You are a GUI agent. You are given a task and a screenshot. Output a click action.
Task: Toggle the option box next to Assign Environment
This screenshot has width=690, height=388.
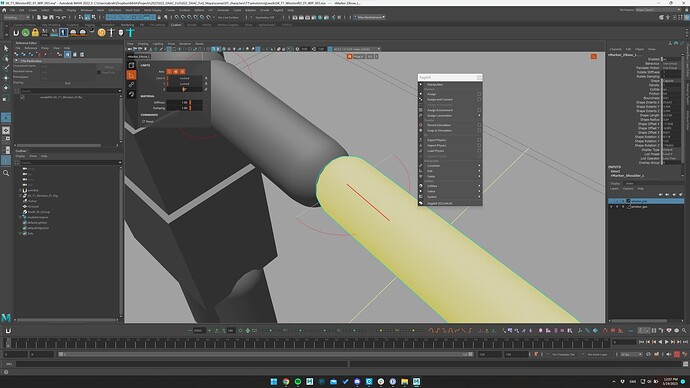pos(479,110)
